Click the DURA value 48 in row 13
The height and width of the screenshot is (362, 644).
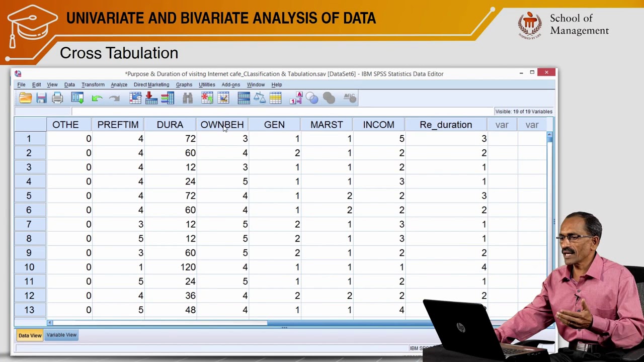(170, 310)
